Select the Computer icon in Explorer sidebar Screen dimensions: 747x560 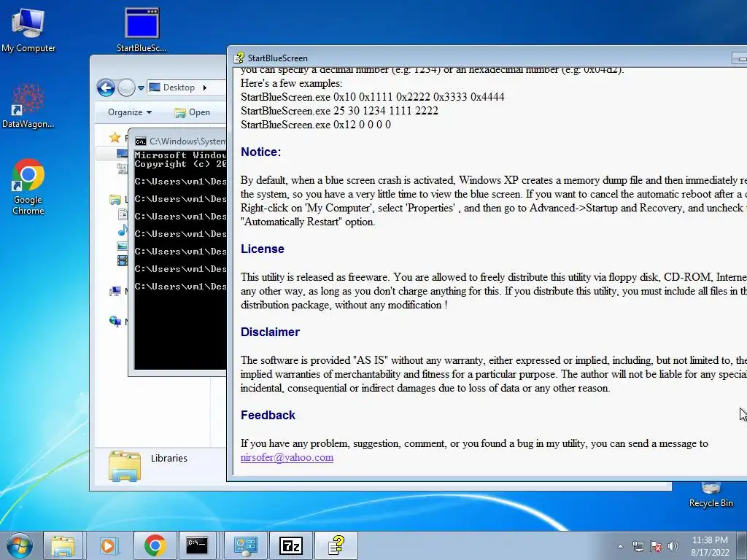coord(115,291)
